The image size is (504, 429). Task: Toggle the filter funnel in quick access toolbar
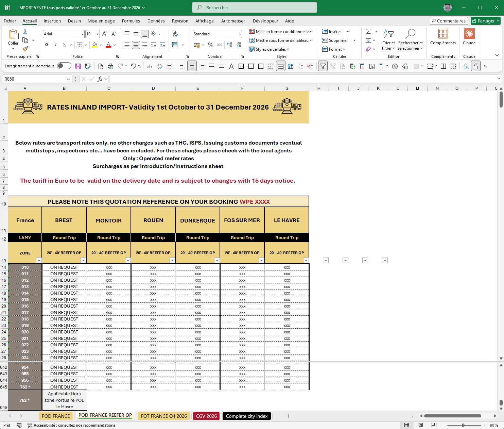pos(323,66)
